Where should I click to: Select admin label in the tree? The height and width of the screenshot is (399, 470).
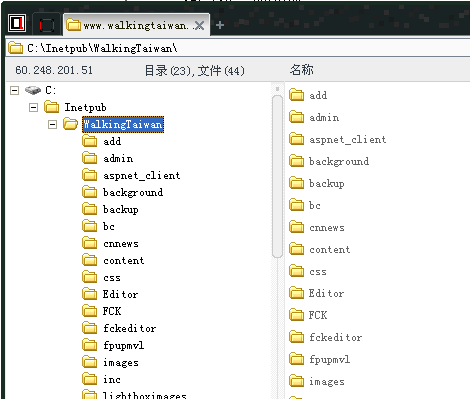(118, 158)
